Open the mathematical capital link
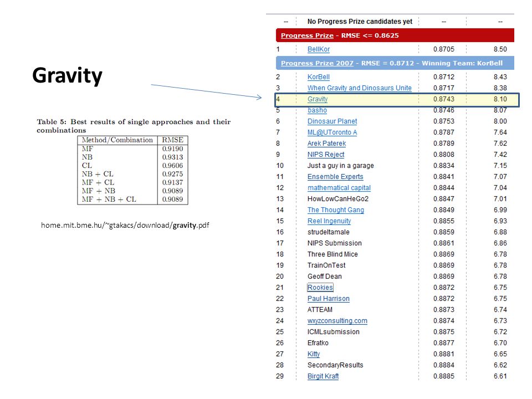The width and height of the screenshot is (532, 399). 339,188
